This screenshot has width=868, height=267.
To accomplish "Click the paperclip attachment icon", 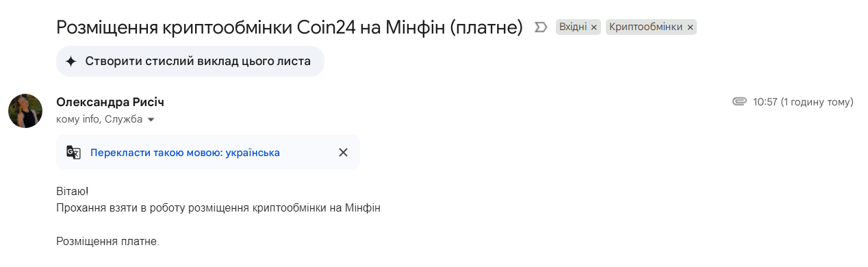I will point(739,102).
